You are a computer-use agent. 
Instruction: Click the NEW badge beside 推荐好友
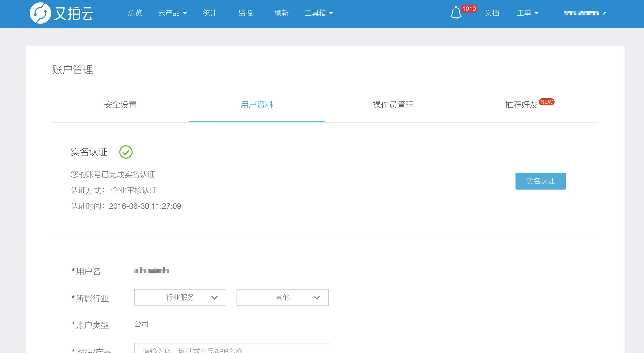point(546,102)
